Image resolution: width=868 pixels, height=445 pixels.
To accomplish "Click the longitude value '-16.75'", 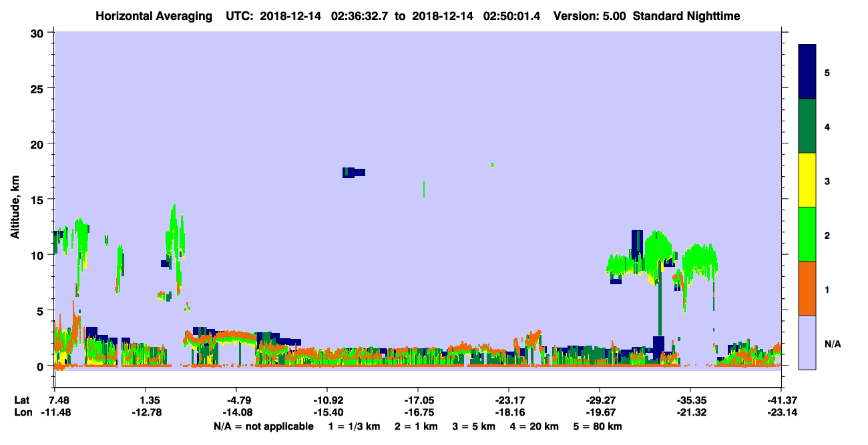I will pos(418,412).
